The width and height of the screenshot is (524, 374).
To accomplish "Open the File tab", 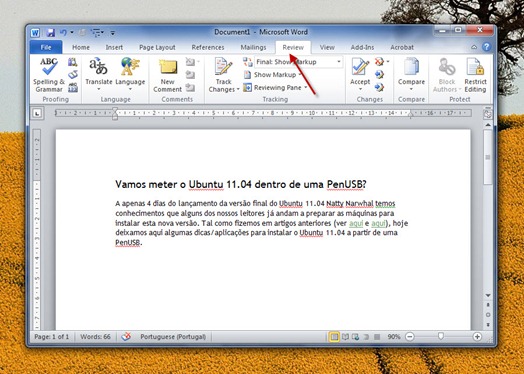I will pos(46,47).
